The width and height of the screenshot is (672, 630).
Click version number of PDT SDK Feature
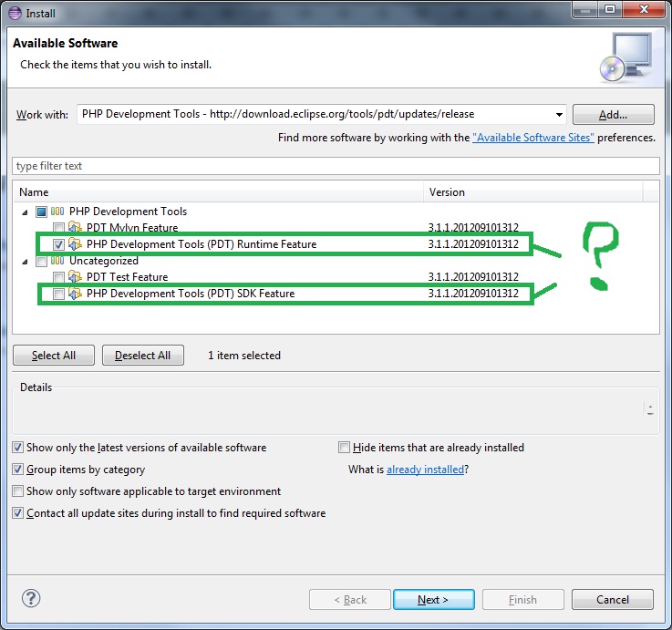pos(473,294)
